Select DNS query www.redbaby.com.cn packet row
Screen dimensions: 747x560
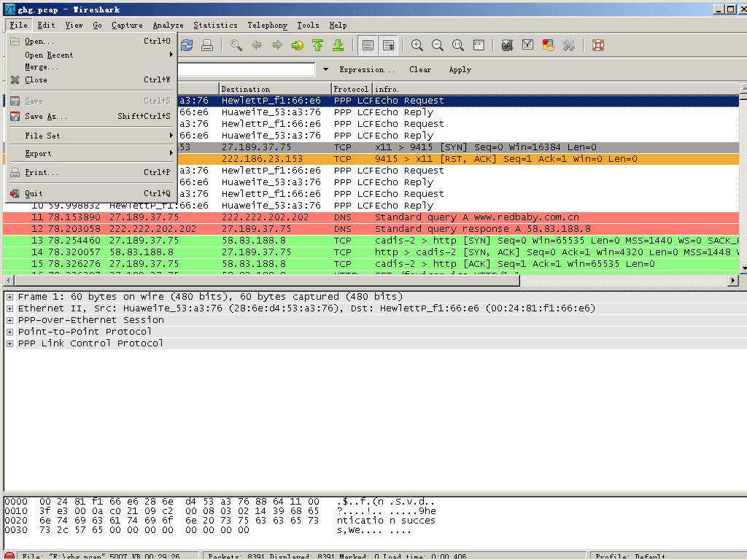[371, 217]
